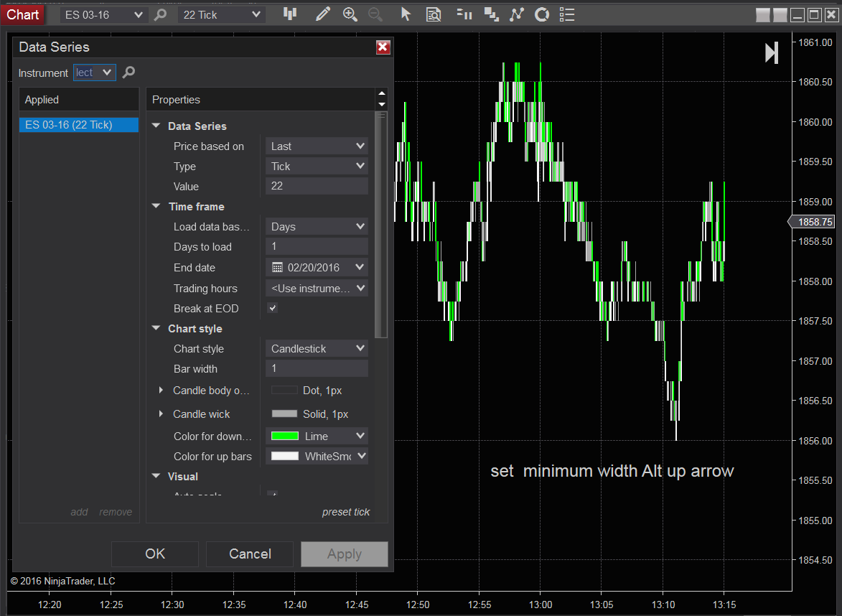Viewport: 842px width, 616px height.
Task: Open the Color for up bars dropdown
Action: pos(317,457)
